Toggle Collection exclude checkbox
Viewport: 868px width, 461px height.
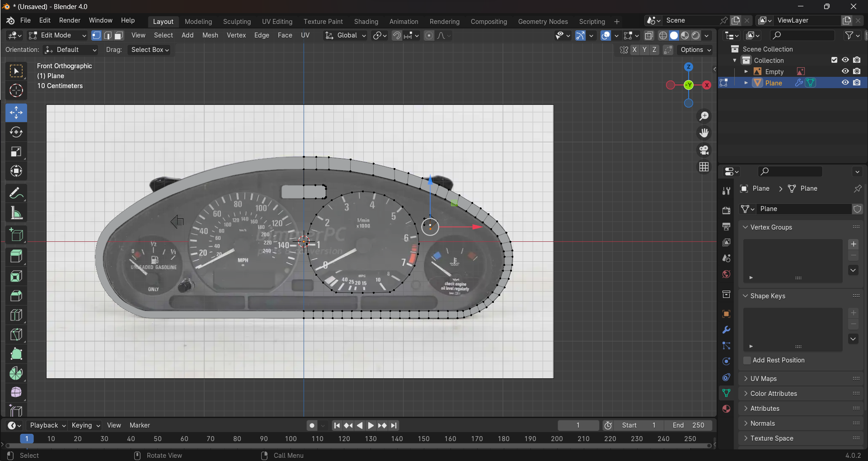tap(834, 60)
